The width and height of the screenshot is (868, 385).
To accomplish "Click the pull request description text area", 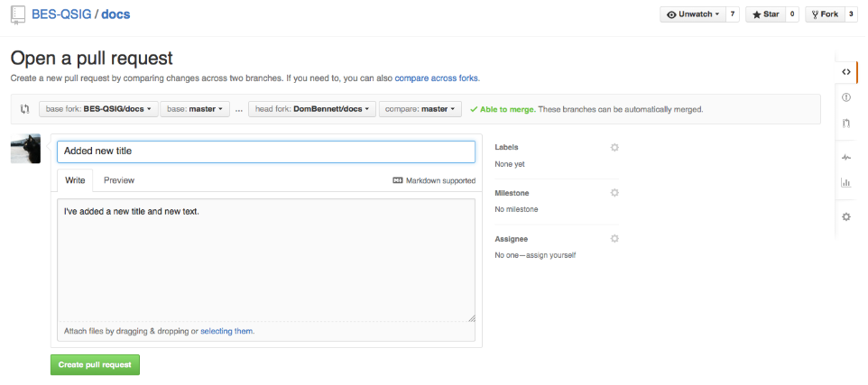I will coord(265,260).
